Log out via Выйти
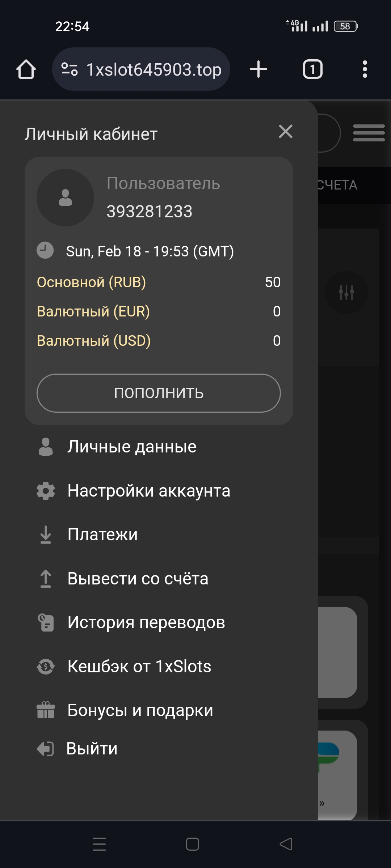Screen dimensions: 391x868 tap(92, 749)
